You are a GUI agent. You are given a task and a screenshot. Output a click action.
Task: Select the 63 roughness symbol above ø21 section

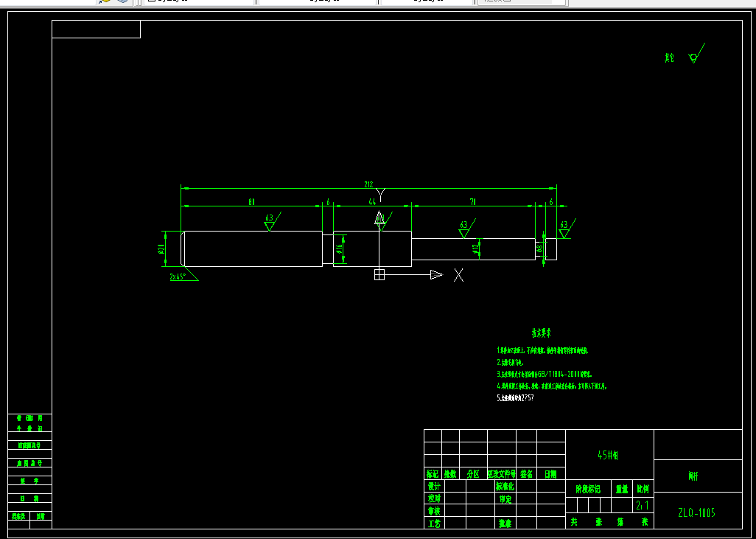(x=273, y=221)
